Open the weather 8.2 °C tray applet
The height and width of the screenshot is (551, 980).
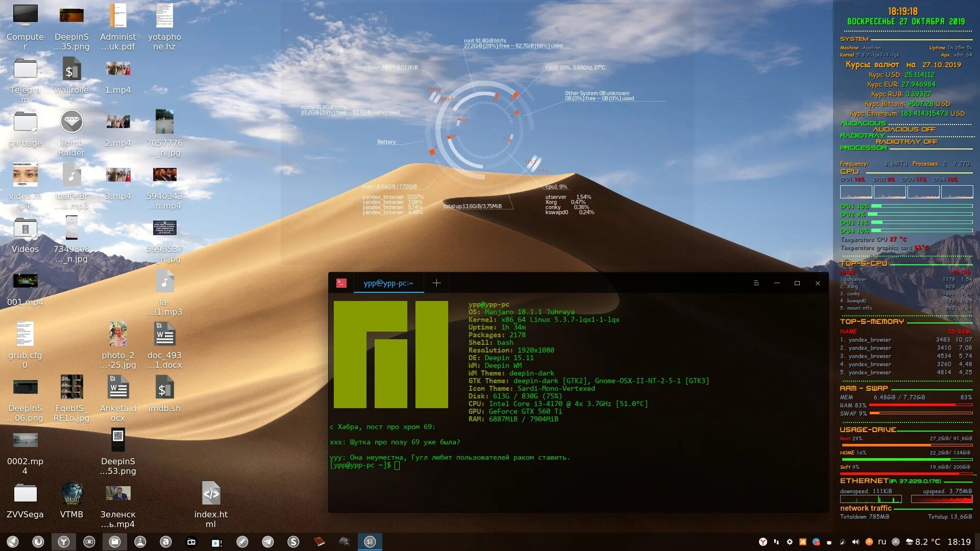[923, 542]
